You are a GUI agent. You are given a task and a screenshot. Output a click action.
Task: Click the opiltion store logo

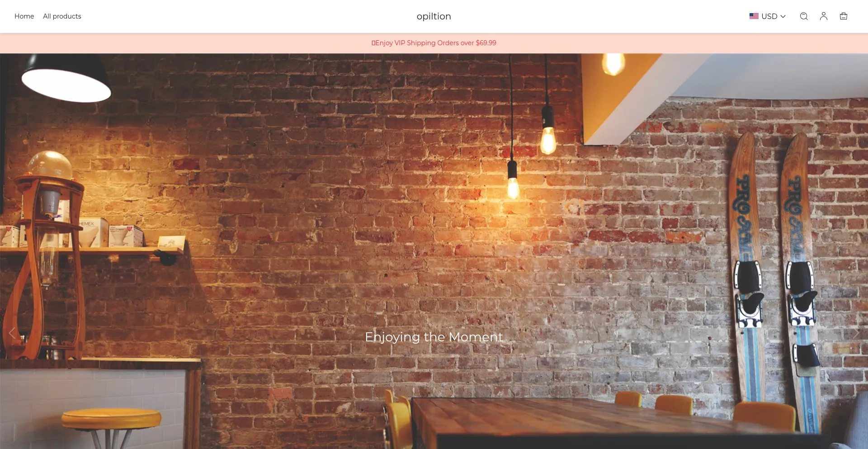[x=434, y=16]
